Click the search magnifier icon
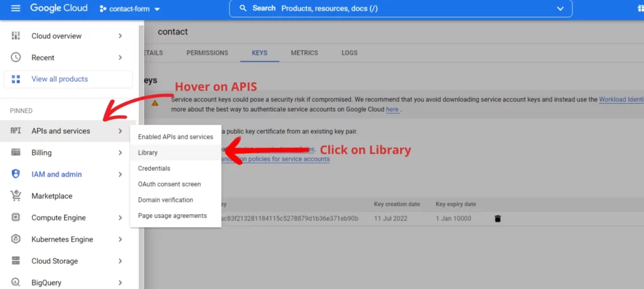The height and width of the screenshot is (289, 644). (243, 8)
